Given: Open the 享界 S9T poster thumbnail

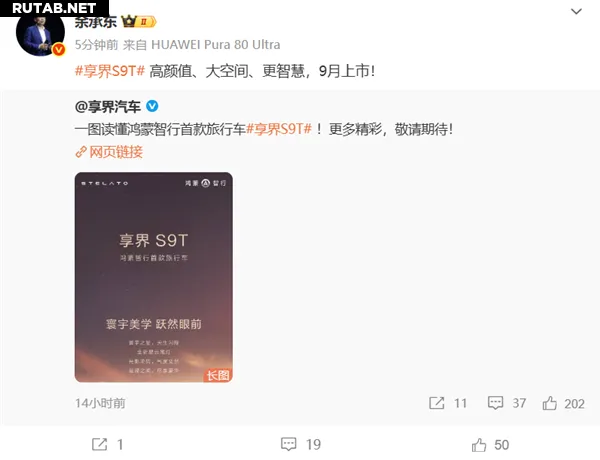Looking at the screenshot, I should (153, 277).
